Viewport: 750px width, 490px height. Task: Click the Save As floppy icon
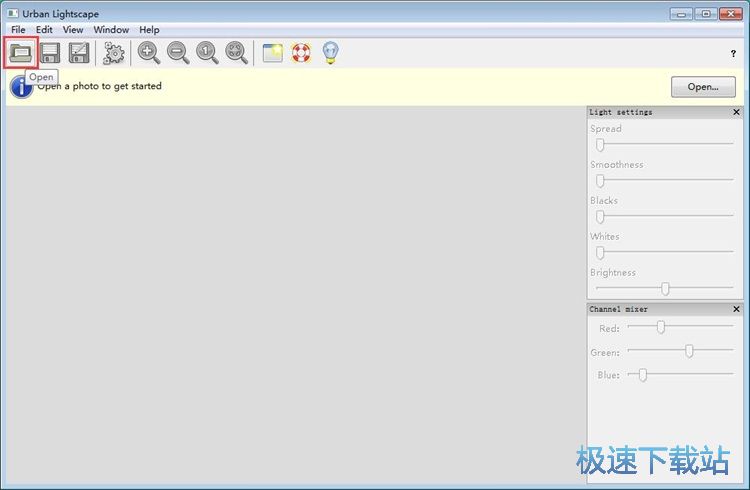79,53
